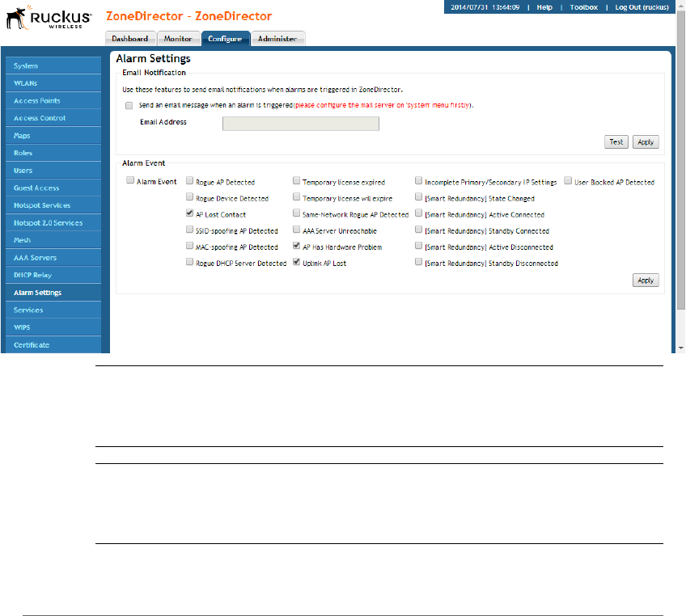Check User Blocked AP Detected
The width and height of the screenshot is (686, 616).
[568, 180]
